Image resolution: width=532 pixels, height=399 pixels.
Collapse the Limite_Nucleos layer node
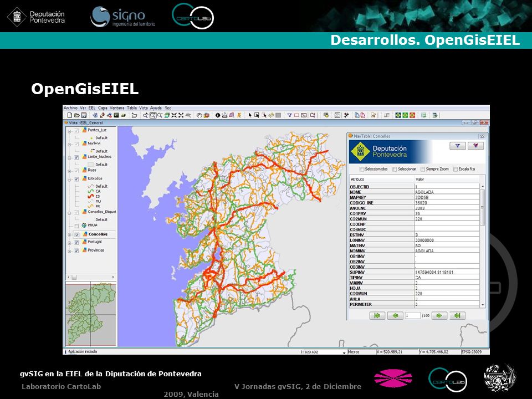pyautogui.click(x=69, y=158)
